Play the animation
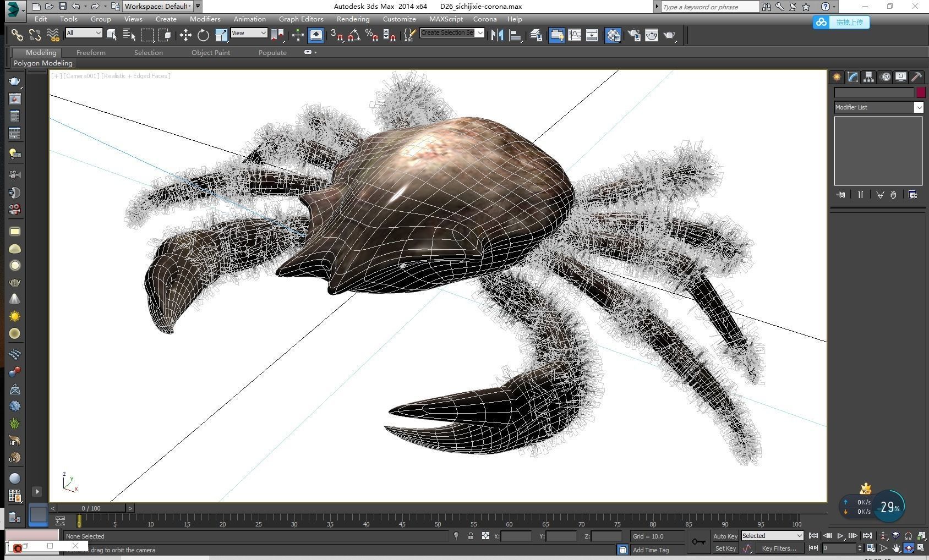 coord(840,536)
